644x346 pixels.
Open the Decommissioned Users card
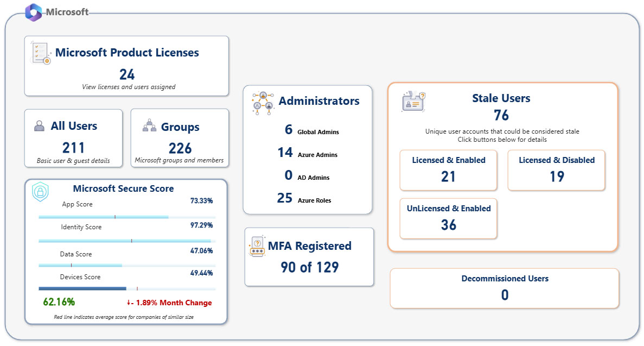pos(504,288)
